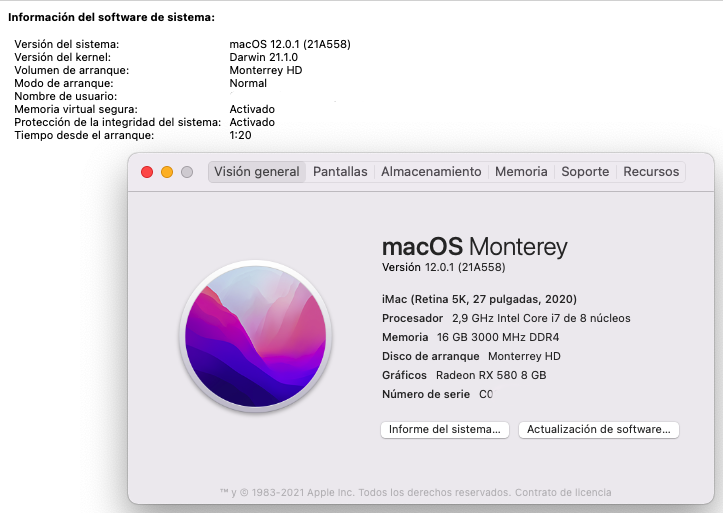Click the greyed-out zoom window button

coord(187,172)
